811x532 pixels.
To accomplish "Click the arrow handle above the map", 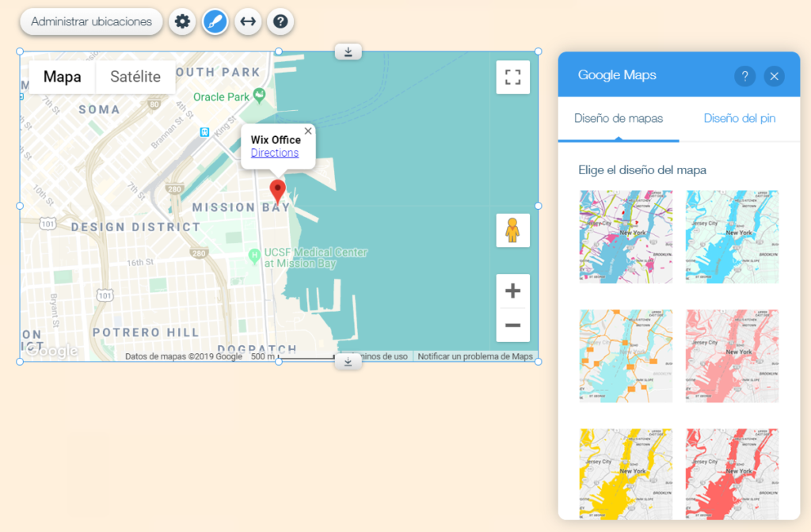I will pyautogui.click(x=348, y=51).
